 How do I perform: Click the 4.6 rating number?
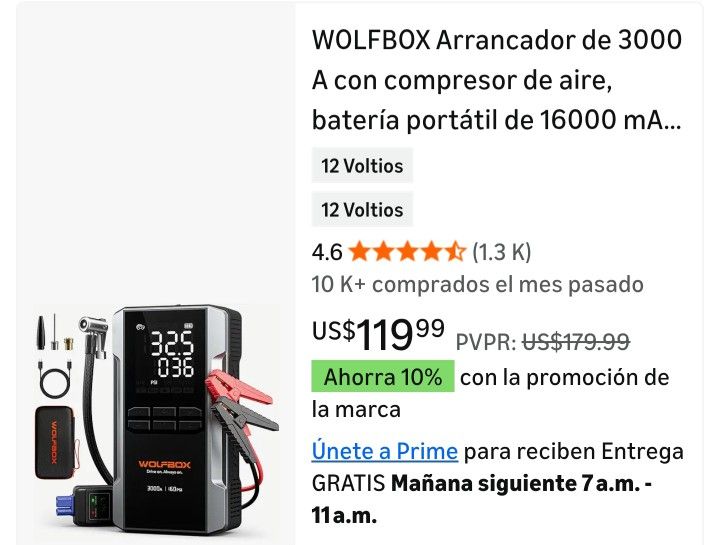(x=327, y=252)
